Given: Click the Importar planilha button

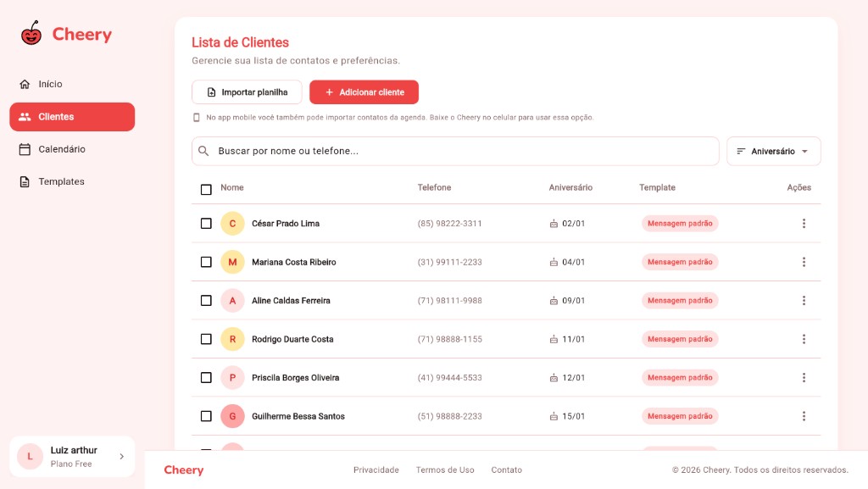Looking at the screenshot, I should coord(247,92).
